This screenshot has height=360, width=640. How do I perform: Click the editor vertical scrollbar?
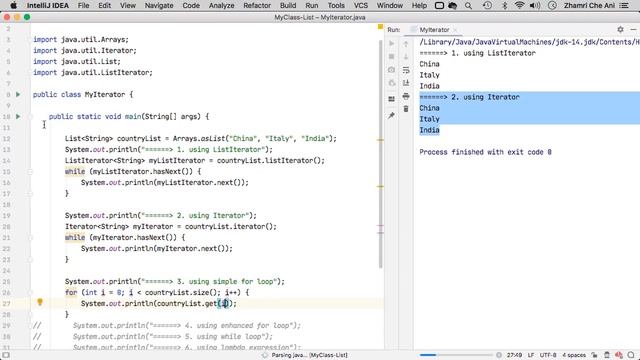(x=380, y=154)
